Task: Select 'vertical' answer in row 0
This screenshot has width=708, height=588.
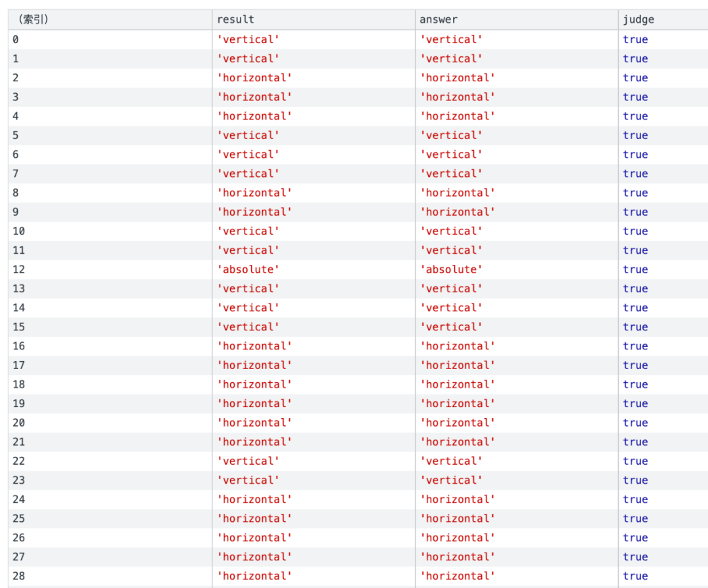Action: (x=451, y=40)
